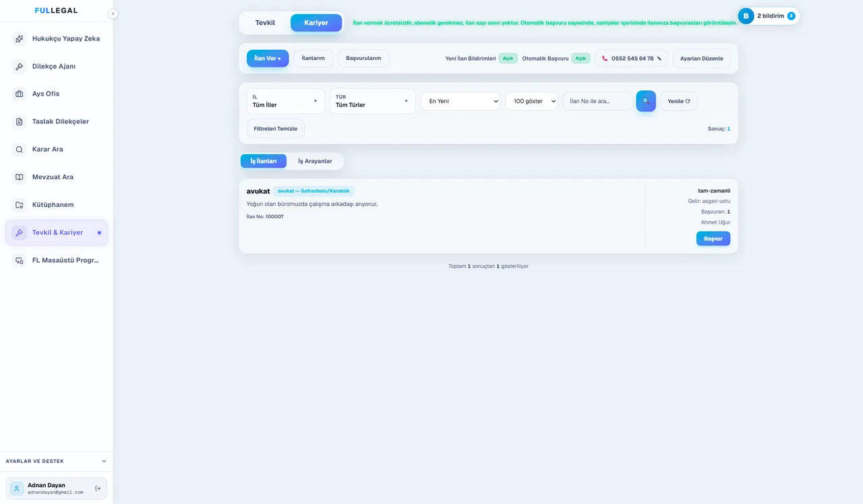863x504 pixels.
Task: Open Karar Ara menu item
Action: 56,149
